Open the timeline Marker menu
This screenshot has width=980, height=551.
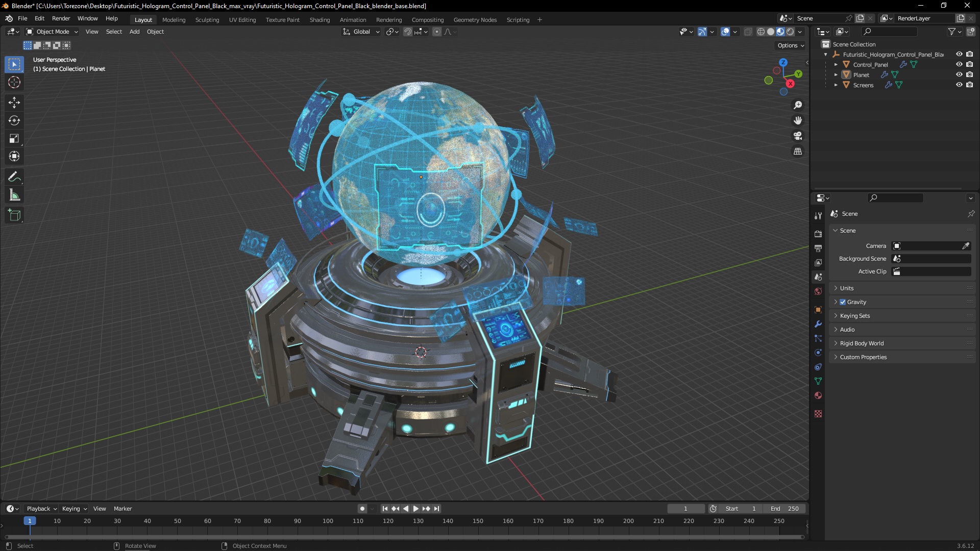click(x=122, y=509)
